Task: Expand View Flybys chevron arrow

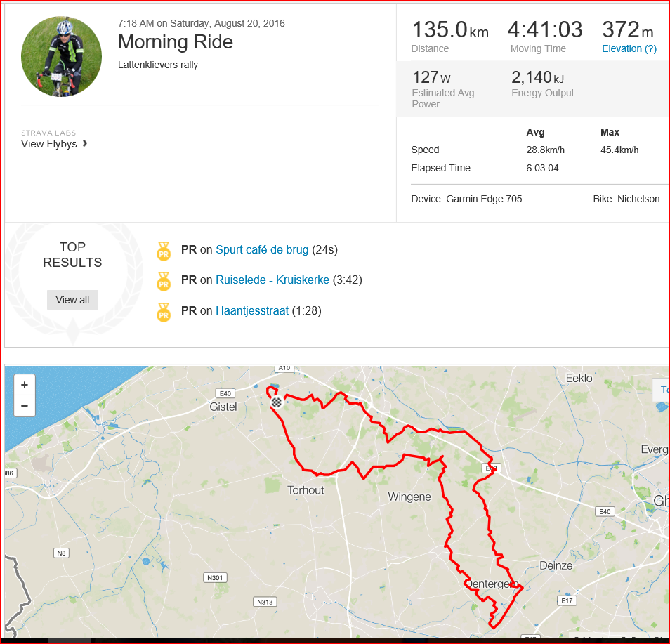Action: [85, 143]
